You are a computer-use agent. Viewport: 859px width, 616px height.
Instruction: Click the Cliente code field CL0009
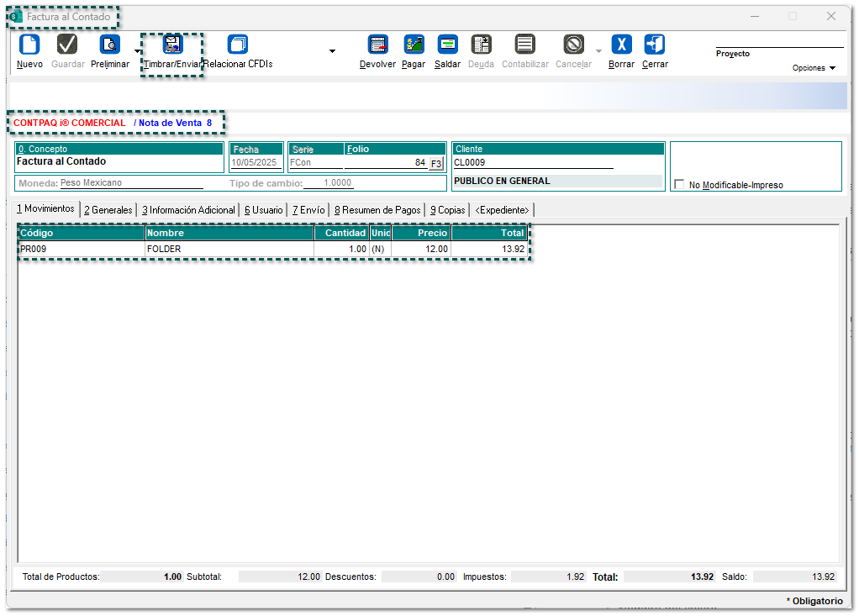[x=533, y=163]
